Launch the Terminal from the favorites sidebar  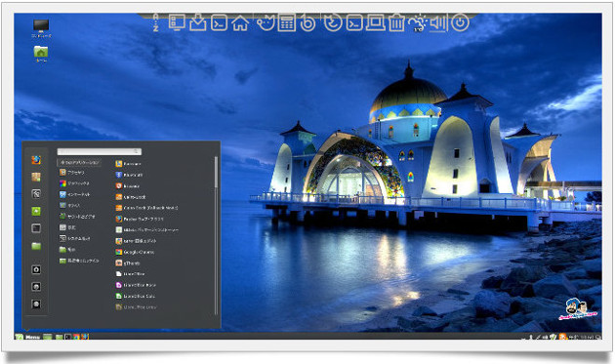(36, 228)
